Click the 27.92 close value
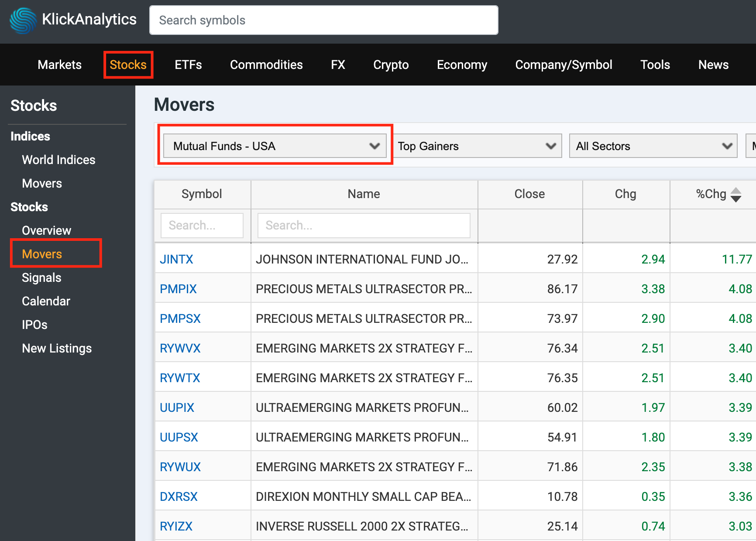Image resolution: width=756 pixels, height=541 pixels. [562, 259]
